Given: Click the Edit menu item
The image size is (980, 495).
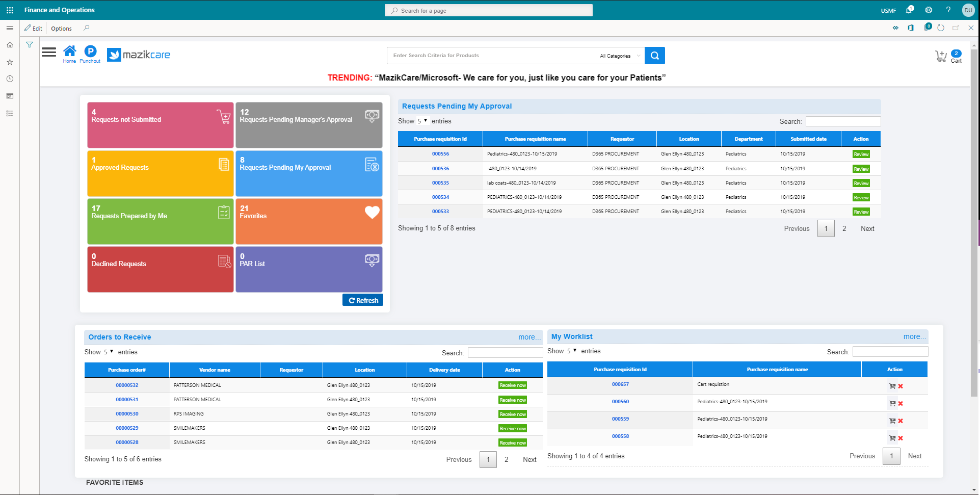Looking at the screenshot, I should pos(34,29).
